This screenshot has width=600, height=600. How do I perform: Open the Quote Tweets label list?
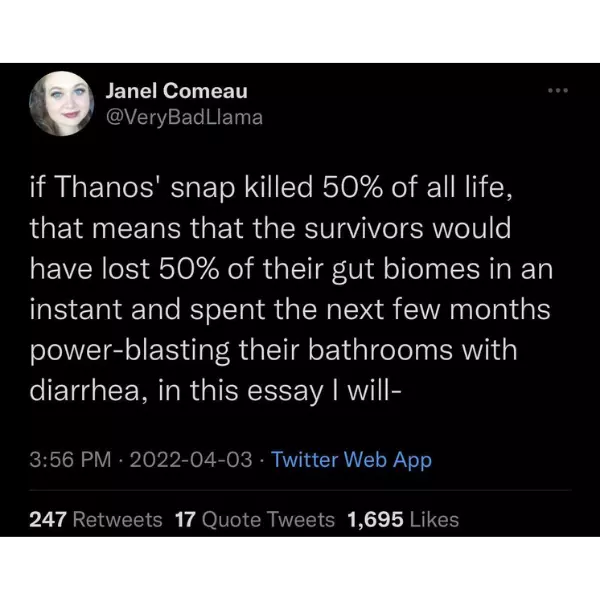(x=270, y=519)
